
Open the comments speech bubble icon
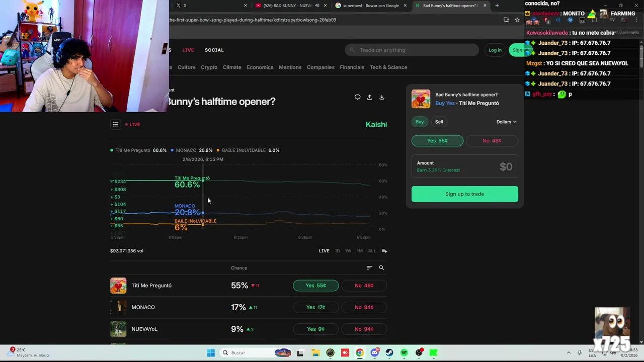coord(357,97)
